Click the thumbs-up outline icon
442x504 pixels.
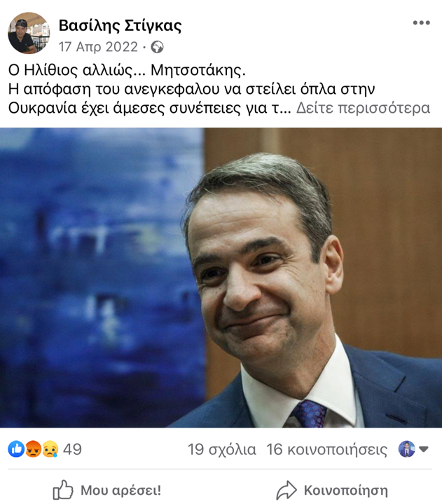(x=63, y=490)
